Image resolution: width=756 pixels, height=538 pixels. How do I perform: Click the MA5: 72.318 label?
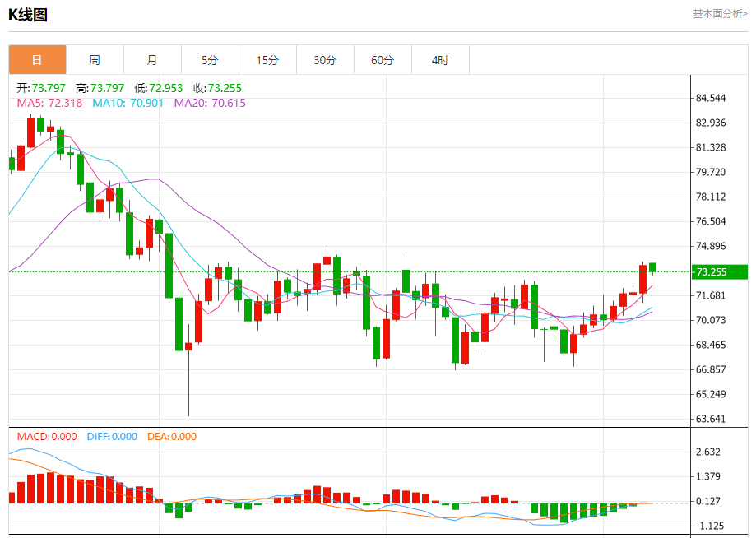pos(49,103)
